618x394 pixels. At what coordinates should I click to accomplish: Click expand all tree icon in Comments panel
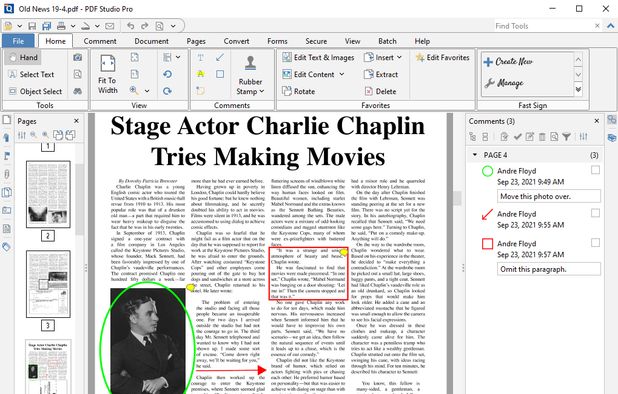473,137
